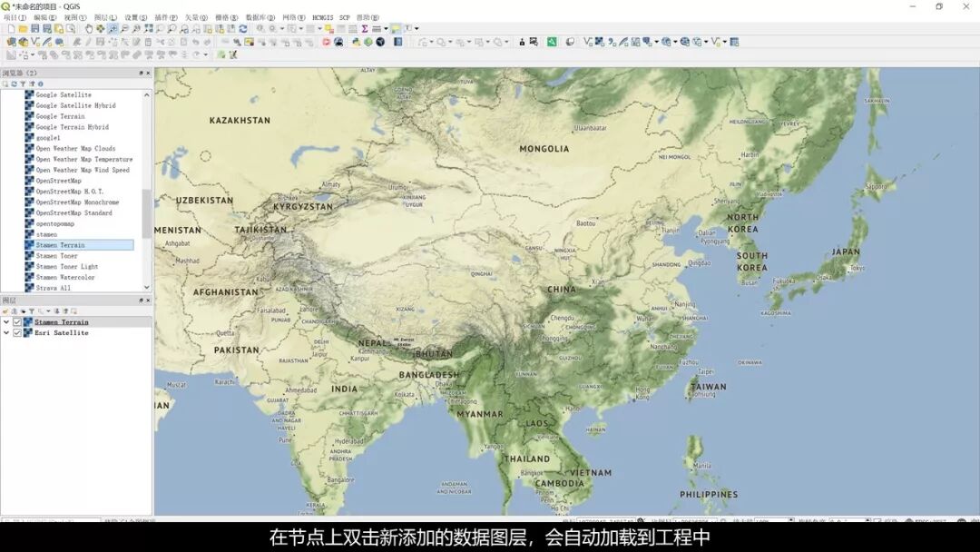
Task: Select Stamen Terrain layer in Layers panel
Action: pos(62,322)
